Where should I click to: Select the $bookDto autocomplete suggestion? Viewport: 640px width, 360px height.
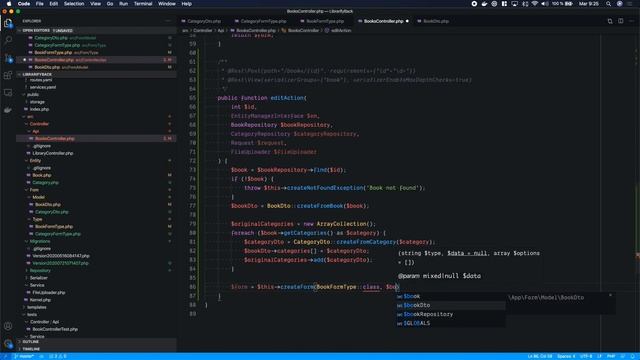[x=450, y=305]
